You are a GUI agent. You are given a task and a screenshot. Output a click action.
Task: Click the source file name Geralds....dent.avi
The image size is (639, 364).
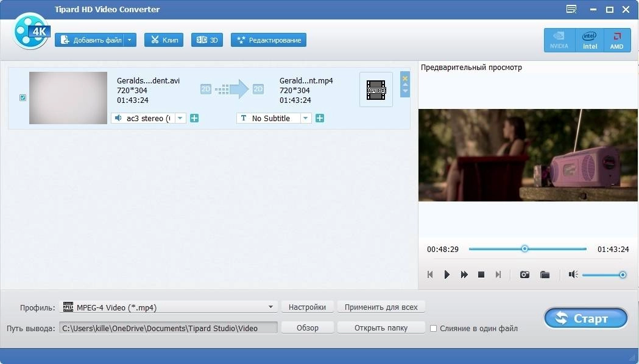[x=149, y=80]
